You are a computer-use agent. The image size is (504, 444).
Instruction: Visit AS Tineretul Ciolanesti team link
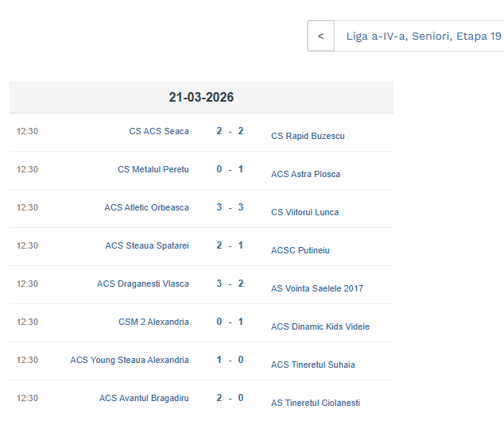tap(315, 403)
